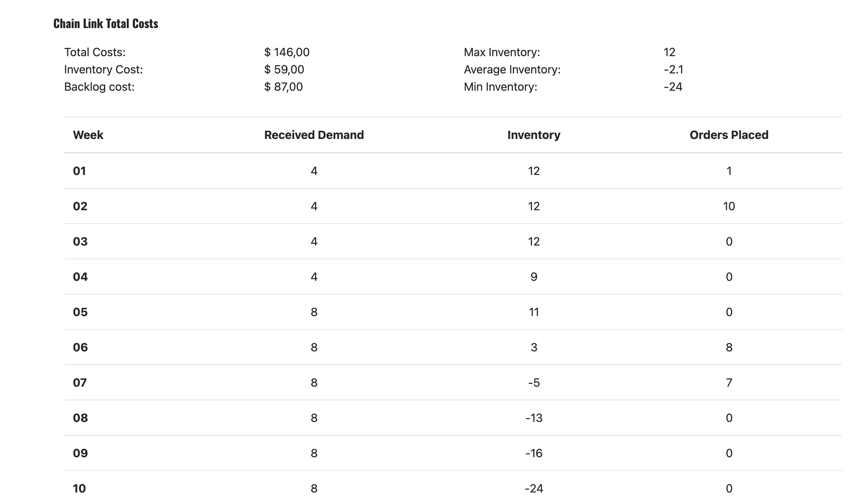860x504 pixels.
Task: Click the week 05 inventory value 11
Action: pyautogui.click(x=533, y=312)
